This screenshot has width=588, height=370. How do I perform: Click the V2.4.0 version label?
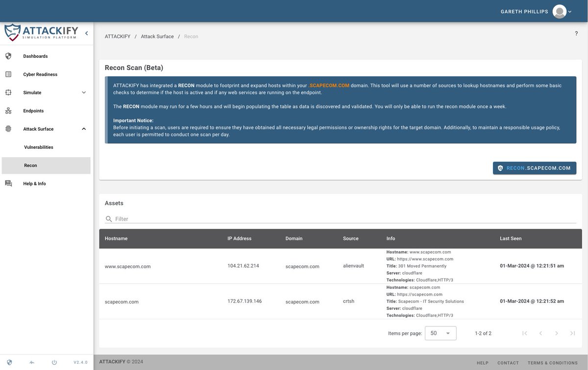pos(80,363)
